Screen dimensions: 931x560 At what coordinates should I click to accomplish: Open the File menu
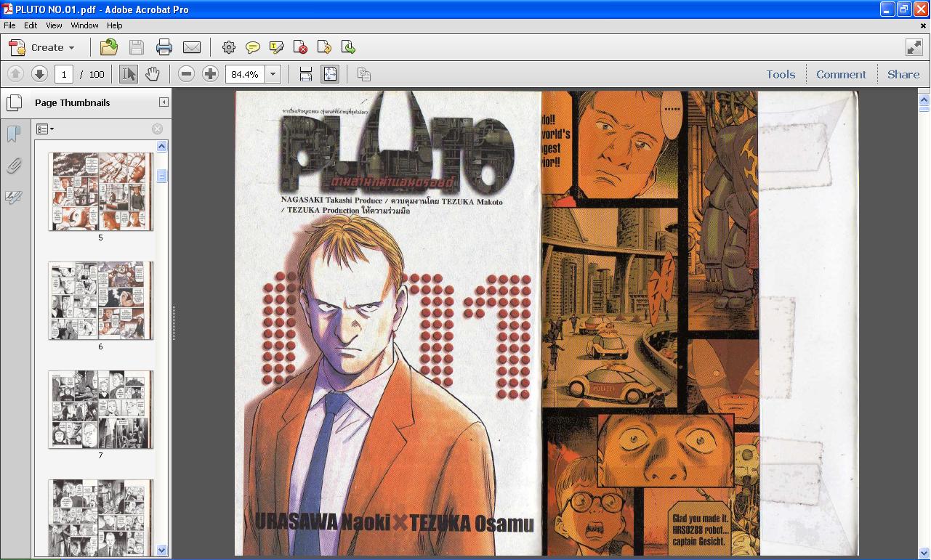tap(9, 25)
